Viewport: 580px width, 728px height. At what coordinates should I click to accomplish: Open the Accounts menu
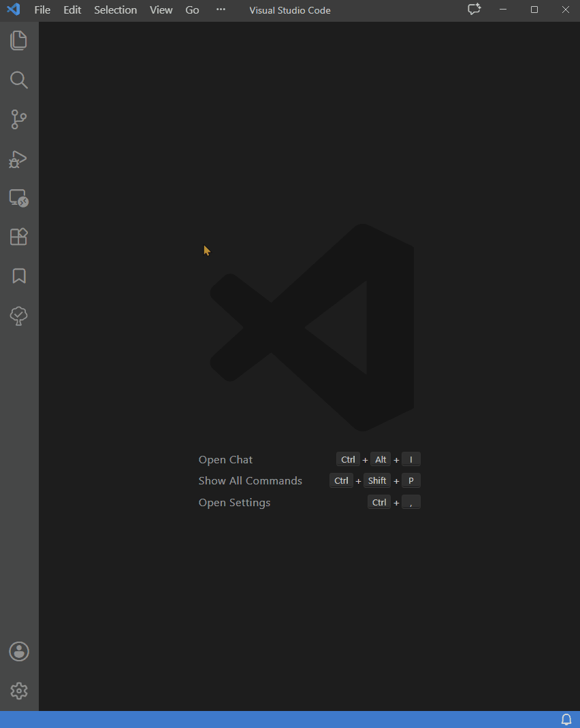pyautogui.click(x=19, y=651)
